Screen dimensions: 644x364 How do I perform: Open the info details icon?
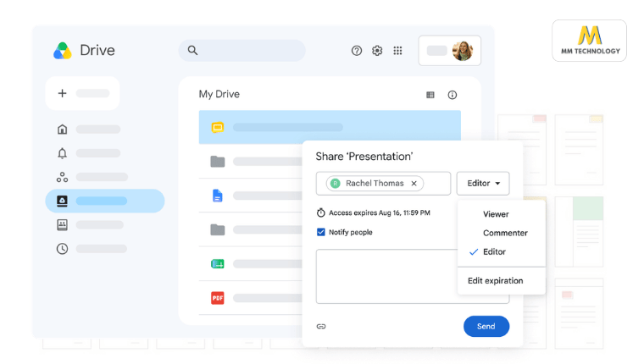[452, 95]
